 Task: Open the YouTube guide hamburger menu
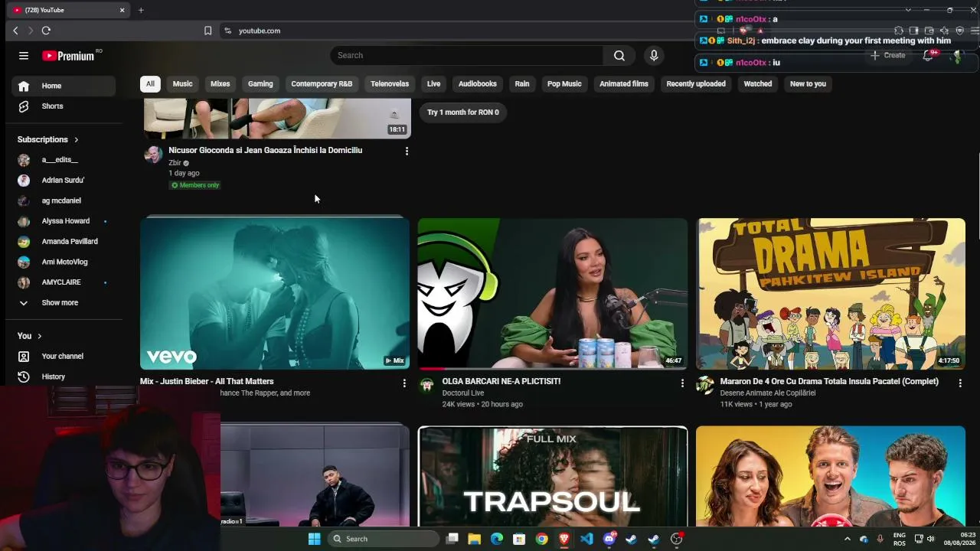coord(24,55)
